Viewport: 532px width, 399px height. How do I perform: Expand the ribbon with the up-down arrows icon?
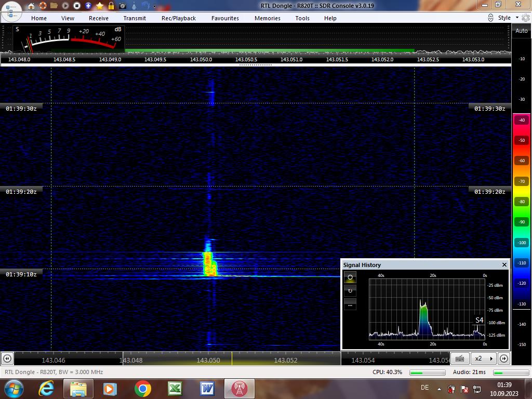coord(490,18)
